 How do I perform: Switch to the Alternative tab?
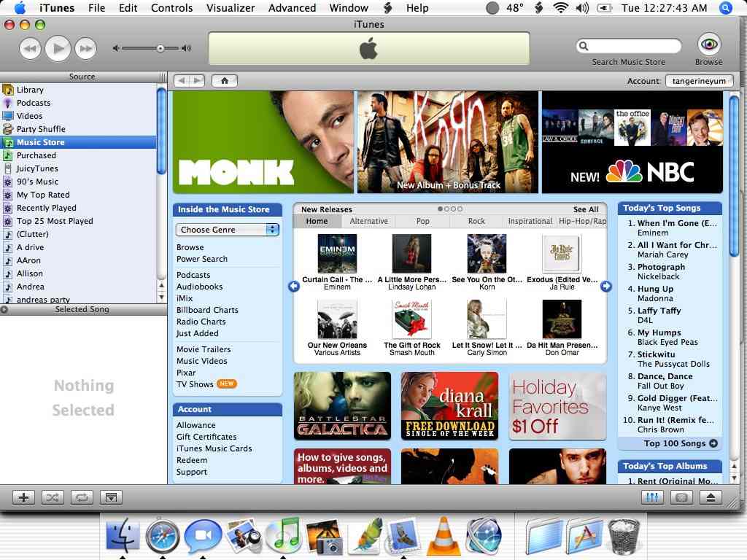[x=368, y=221]
